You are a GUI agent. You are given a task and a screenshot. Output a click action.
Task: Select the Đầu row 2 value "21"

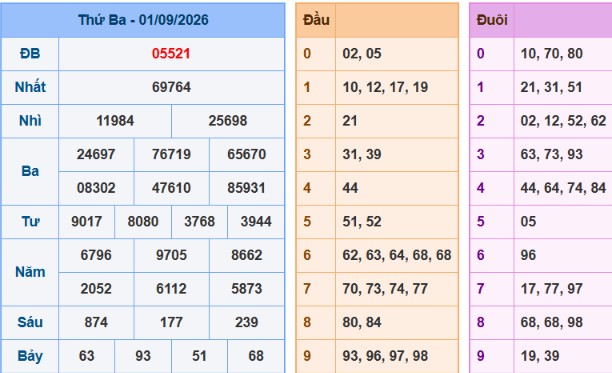(350, 121)
